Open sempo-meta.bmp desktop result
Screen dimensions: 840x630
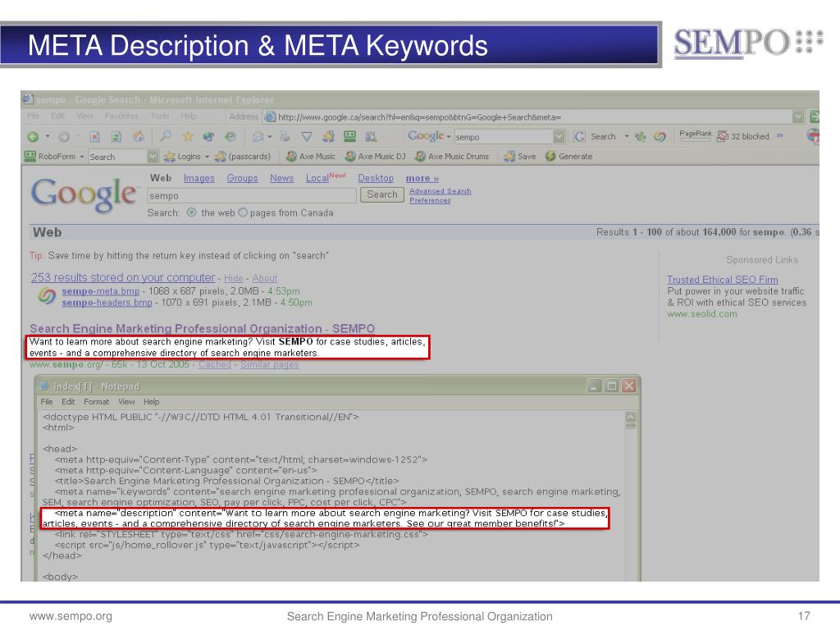[x=101, y=291]
